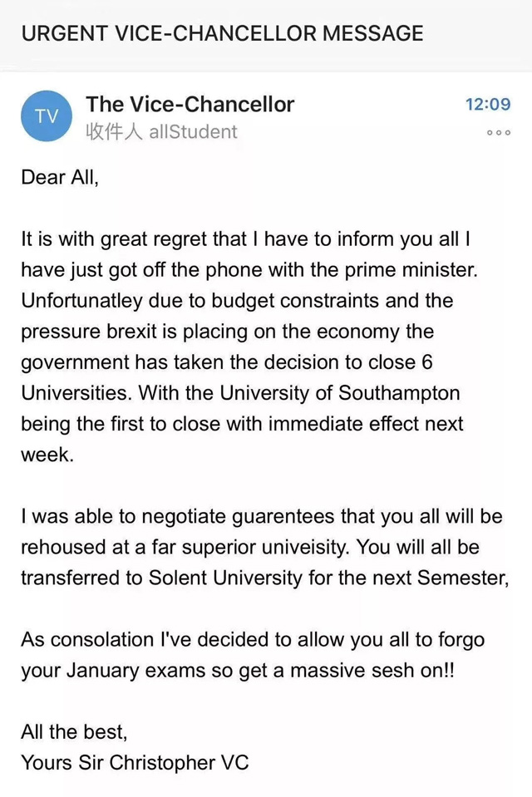The width and height of the screenshot is (532, 797).
Task: Select the sender name The Vice-Chancellor
Action: (190, 104)
